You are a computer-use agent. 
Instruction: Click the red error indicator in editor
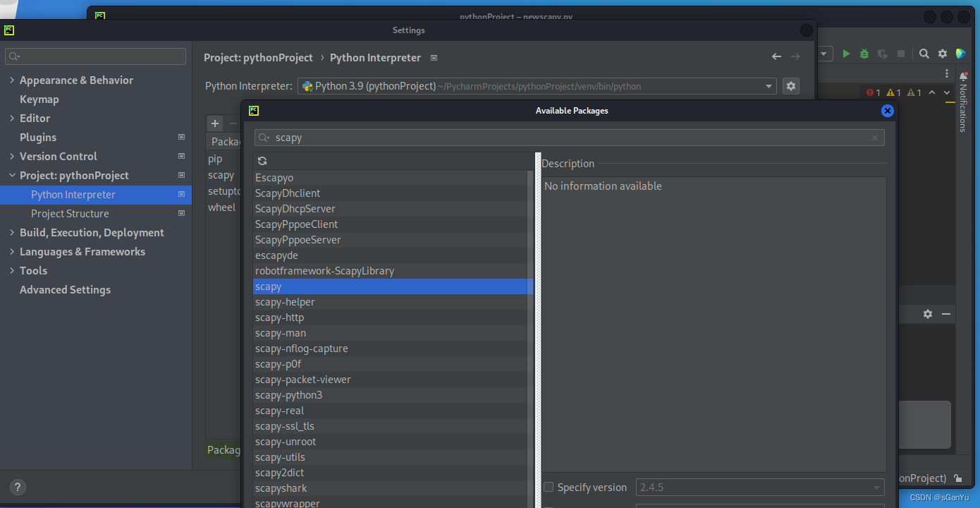click(x=874, y=92)
